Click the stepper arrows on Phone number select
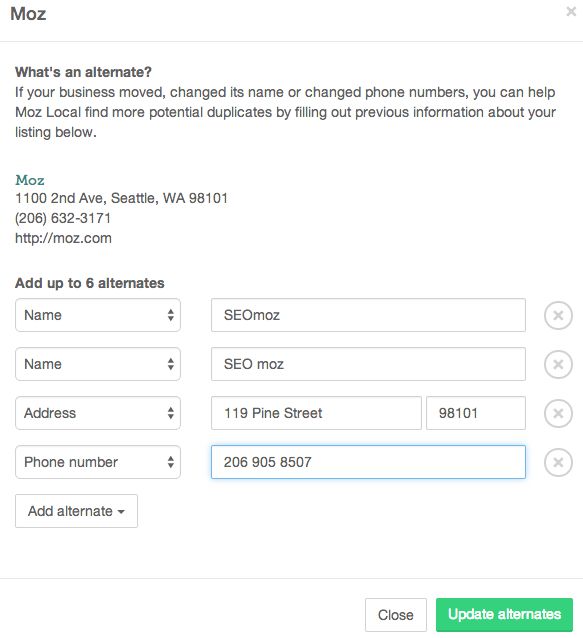 (x=170, y=462)
